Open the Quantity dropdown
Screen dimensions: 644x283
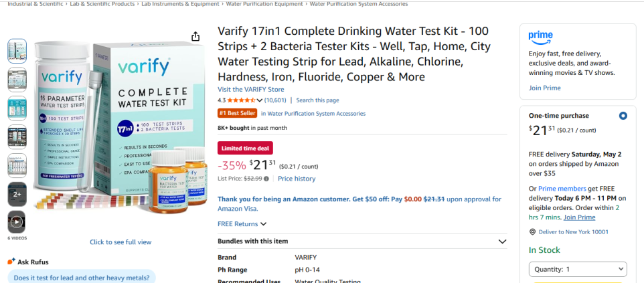pyautogui.click(x=578, y=269)
